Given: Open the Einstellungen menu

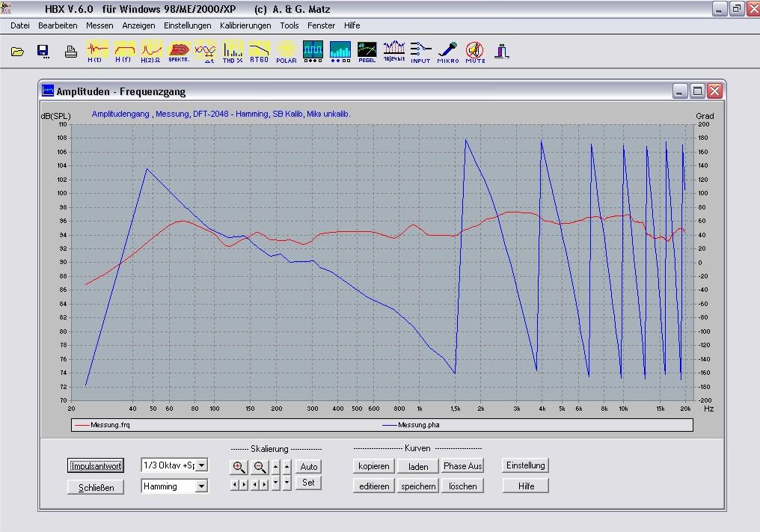Looking at the screenshot, I should pyautogui.click(x=188, y=25).
